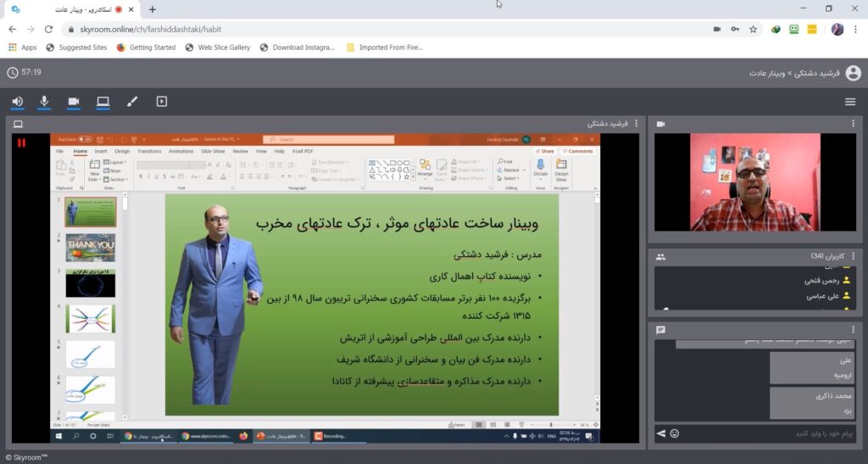Click the chat panel message icon
Image resolution: width=868 pixels, height=464 pixels.
[x=660, y=330]
